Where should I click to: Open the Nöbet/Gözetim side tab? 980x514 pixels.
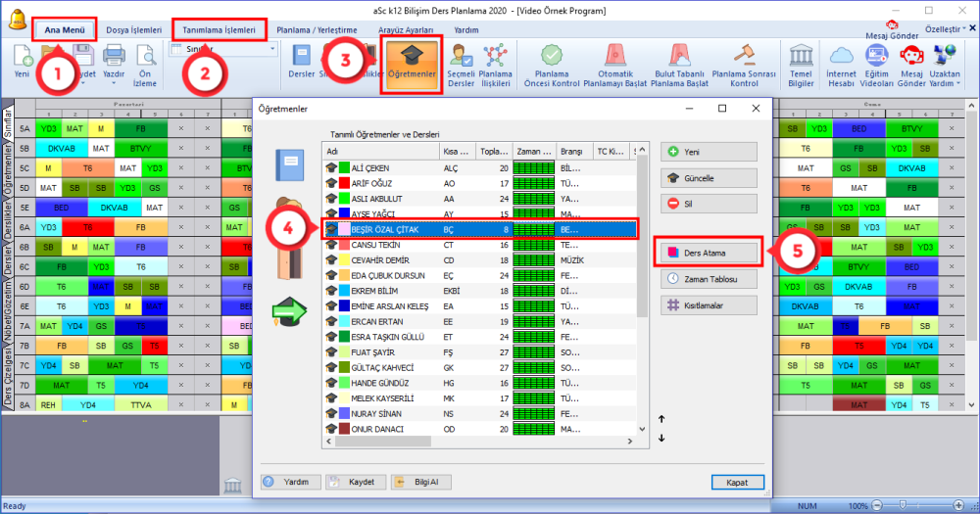(8, 311)
